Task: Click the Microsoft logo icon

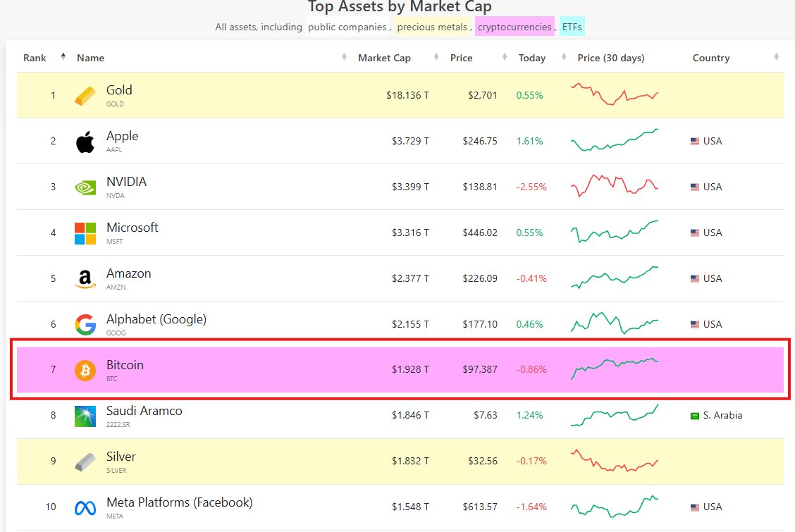Action: pyautogui.click(x=85, y=233)
